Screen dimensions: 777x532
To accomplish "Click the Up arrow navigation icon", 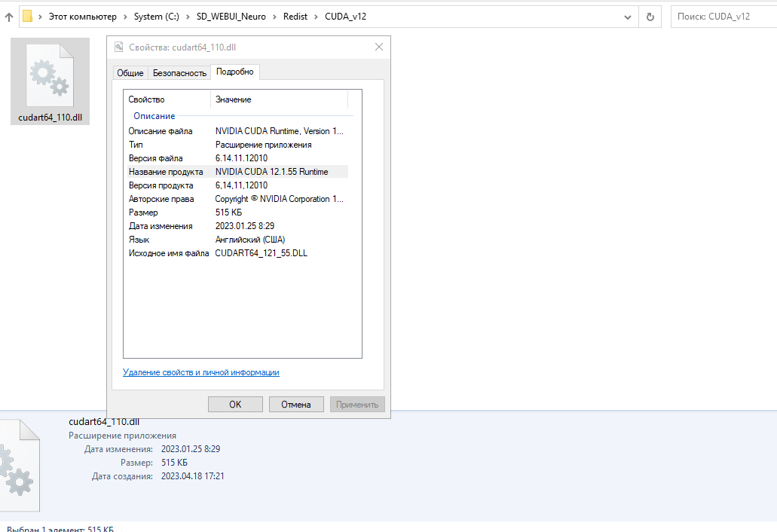I will pyautogui.click(x=9, y=17).
